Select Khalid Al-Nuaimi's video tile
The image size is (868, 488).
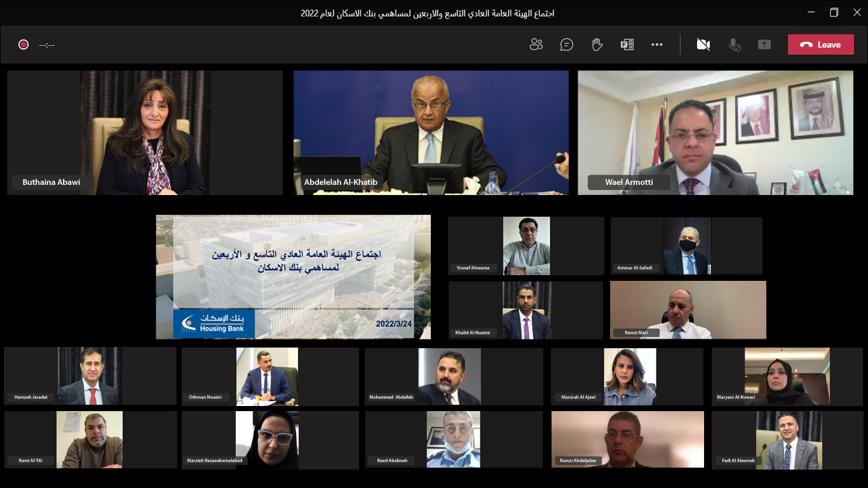point(526,310)
